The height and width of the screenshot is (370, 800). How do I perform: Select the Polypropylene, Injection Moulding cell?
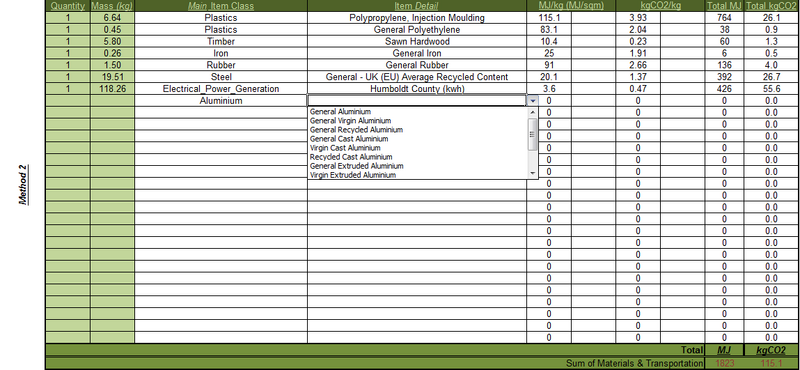417,18
